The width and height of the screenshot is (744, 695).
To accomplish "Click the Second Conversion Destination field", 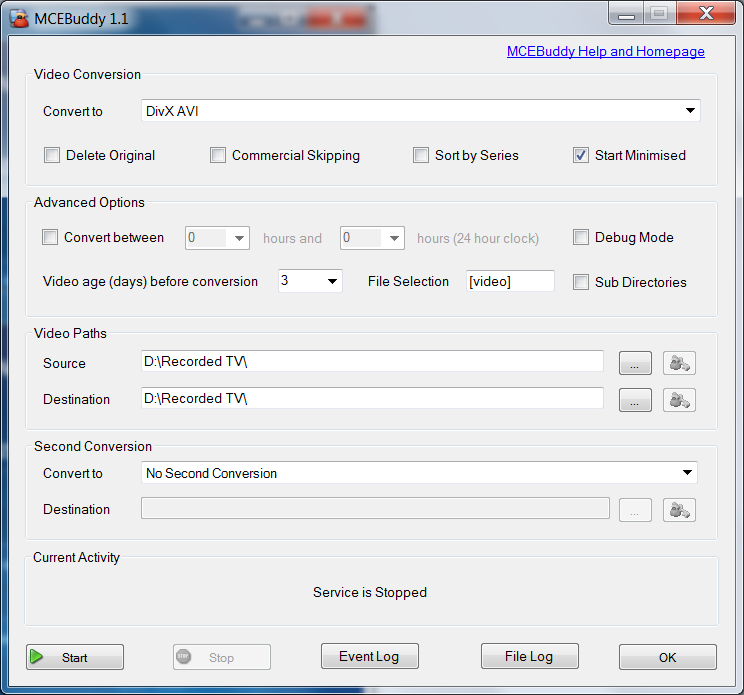I will click(375, 508).
